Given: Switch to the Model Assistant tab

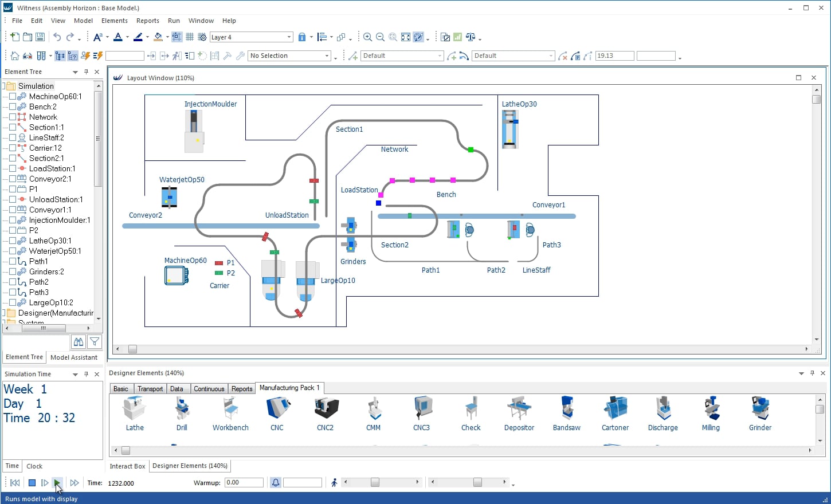Looking at the screenshot, I should [x=74, y=357].
